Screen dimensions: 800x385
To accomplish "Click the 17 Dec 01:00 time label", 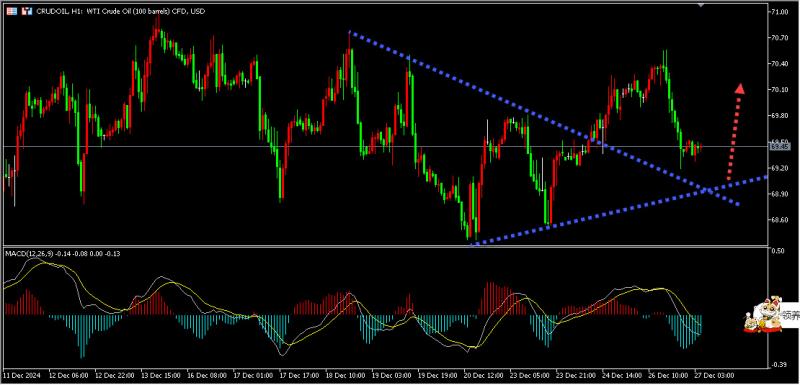I will [253, 375].
